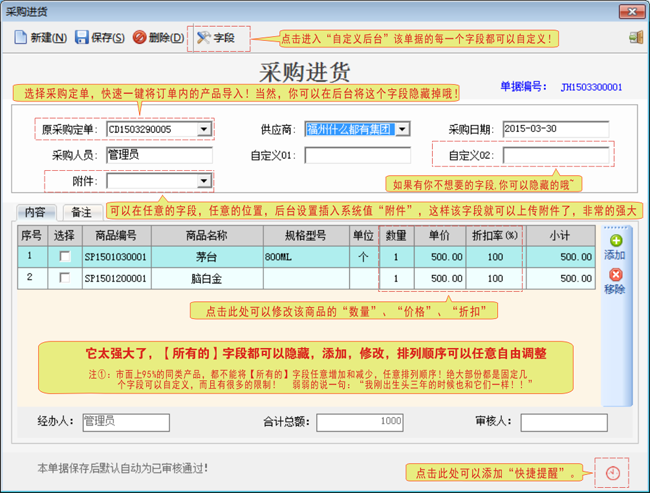Switch to the 内容 tab
Screen dimensions: 650x493
click(35, 212)
